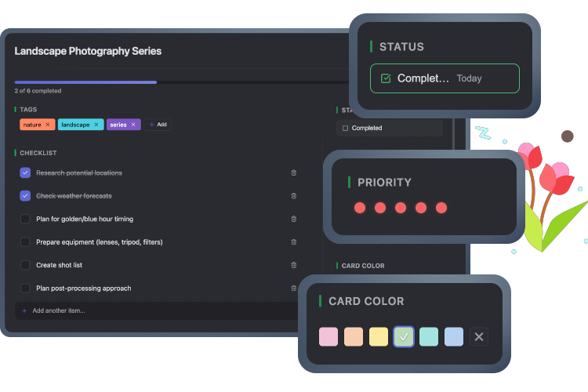Toggle Completed checkbox in status panel

click(345, 128)
